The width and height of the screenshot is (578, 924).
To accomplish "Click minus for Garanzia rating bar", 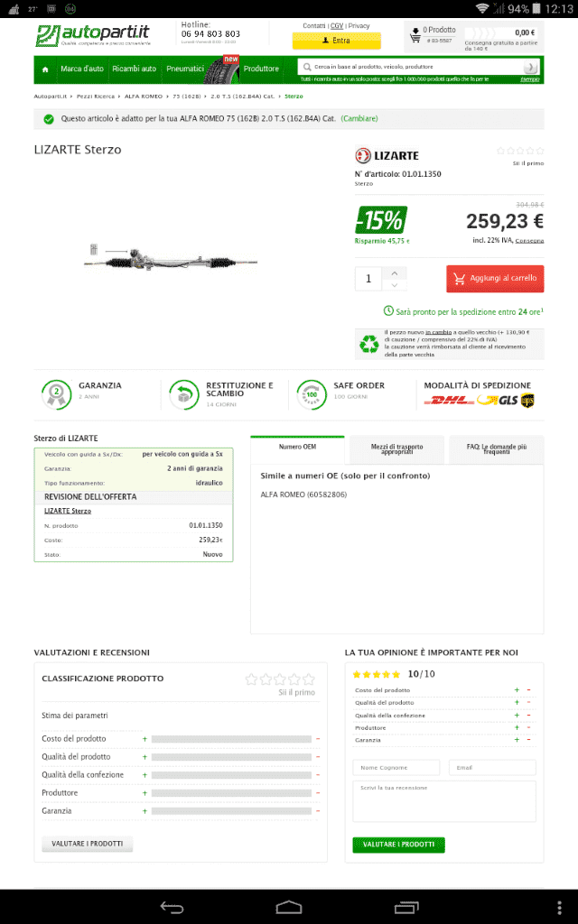I will tap(318, 811).
